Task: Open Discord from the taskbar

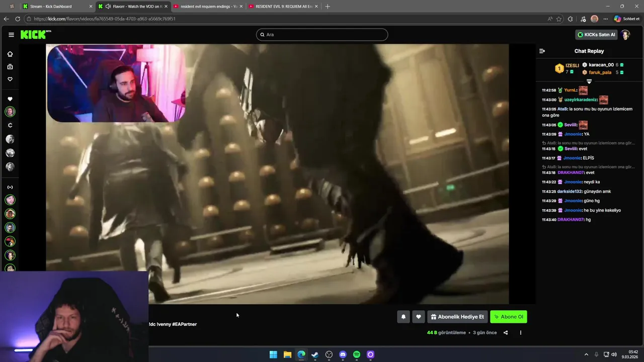Action: point(343,354)
